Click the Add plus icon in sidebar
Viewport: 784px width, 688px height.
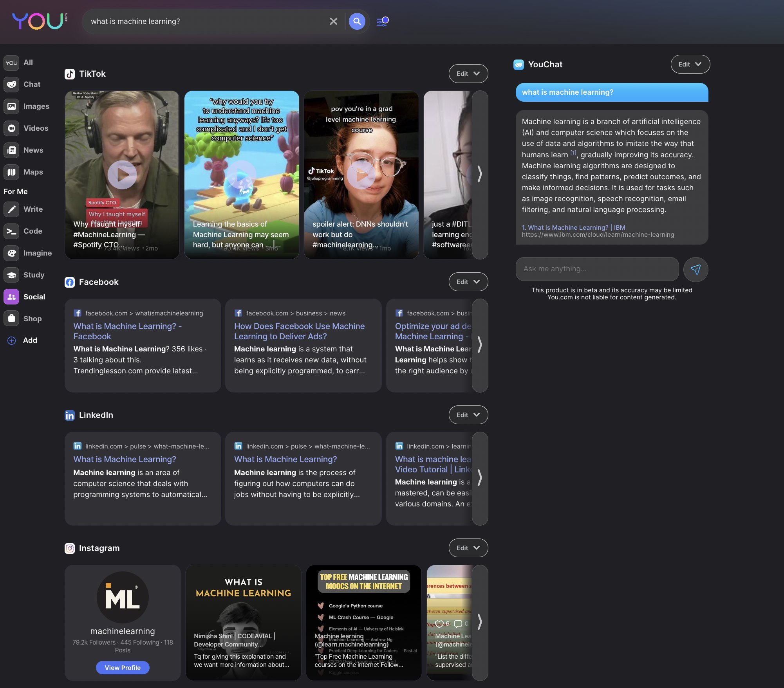(x=12, y=340)
